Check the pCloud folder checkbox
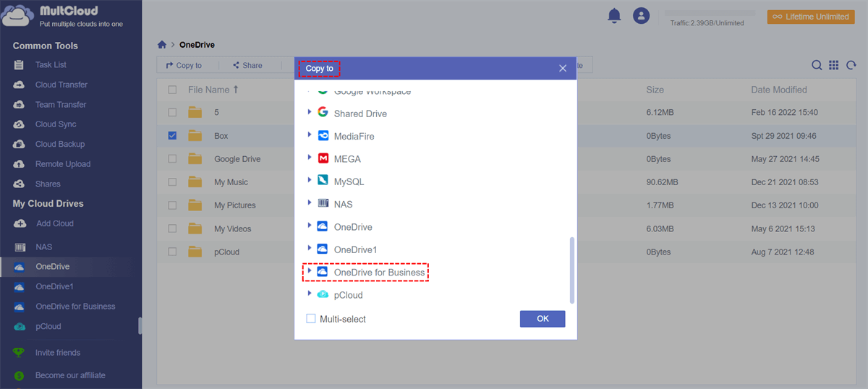 pyautogui.click(x=172, y=252)
